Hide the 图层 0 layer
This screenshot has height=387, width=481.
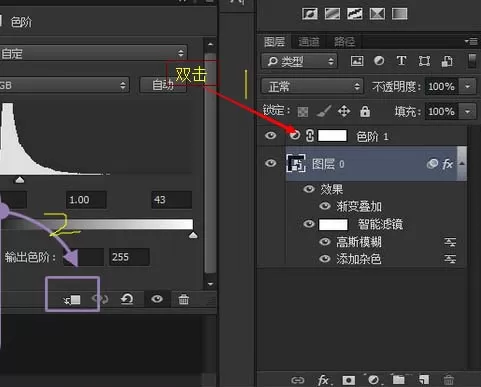coord(271,163)
